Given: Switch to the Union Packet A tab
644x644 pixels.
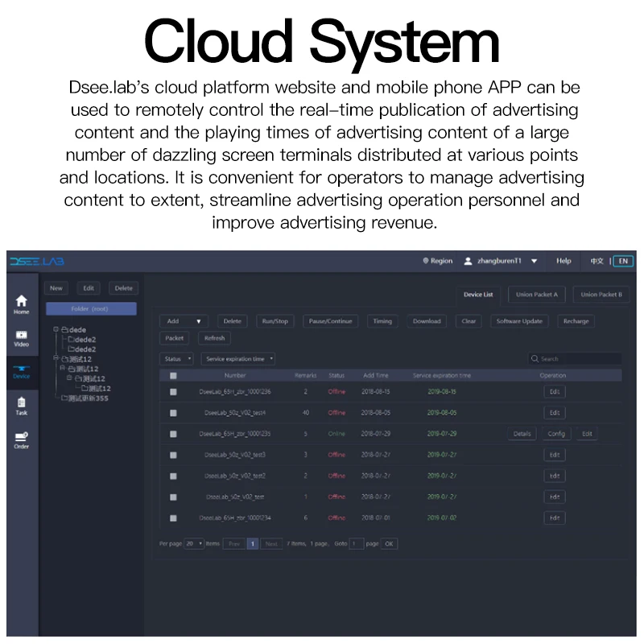Looking at the screenshot, I should click(x=537, y=295).
